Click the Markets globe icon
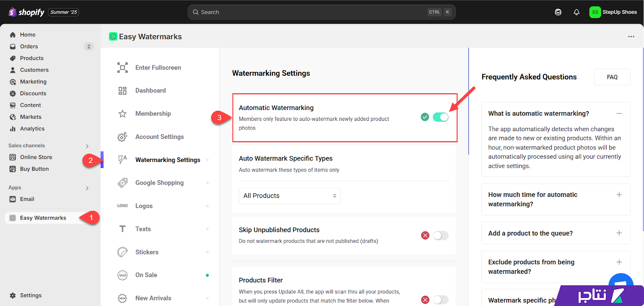The width and height of the screenshot is (644, 306). pos(13,117)
